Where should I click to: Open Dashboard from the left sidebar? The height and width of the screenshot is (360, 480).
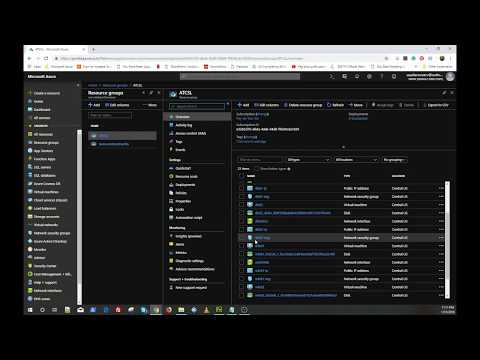39,109
